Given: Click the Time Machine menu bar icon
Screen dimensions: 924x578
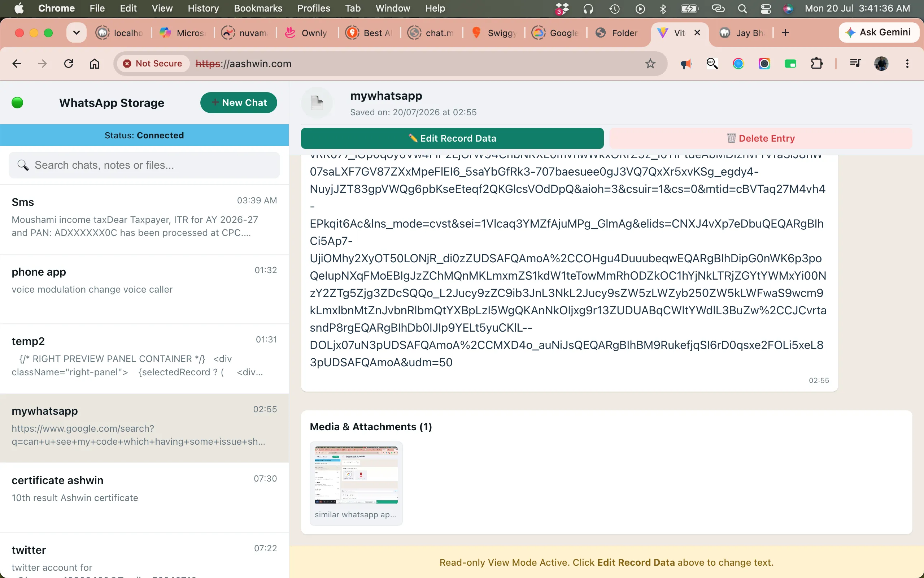Looking at the screenshot, I should pyautogui.click(x=614, y=8).
